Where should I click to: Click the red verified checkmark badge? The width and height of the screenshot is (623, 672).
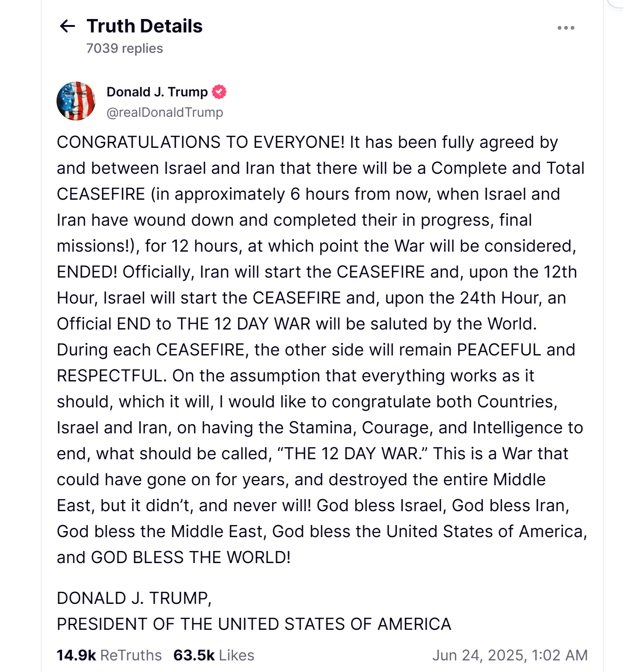(x=219, y=92)
